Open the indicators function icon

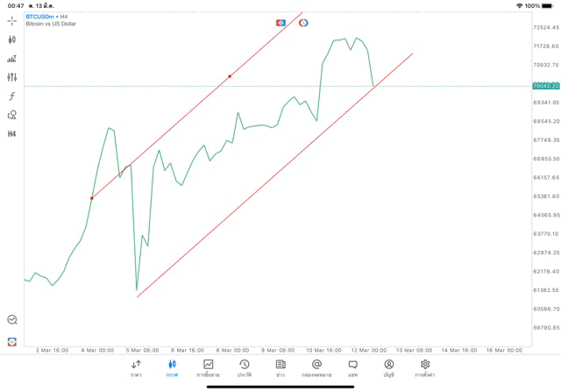click(12, 96)
